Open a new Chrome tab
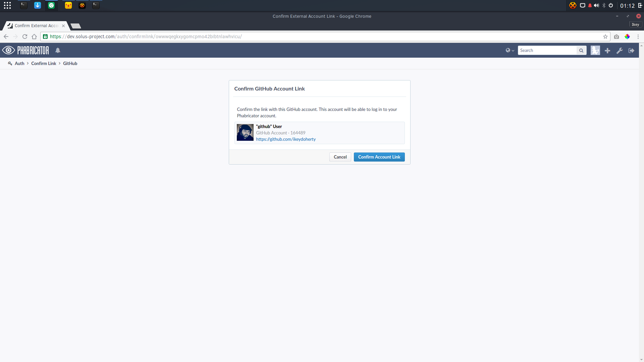Image resolution: width=644 pixels, height=362 pixels. 76,26
